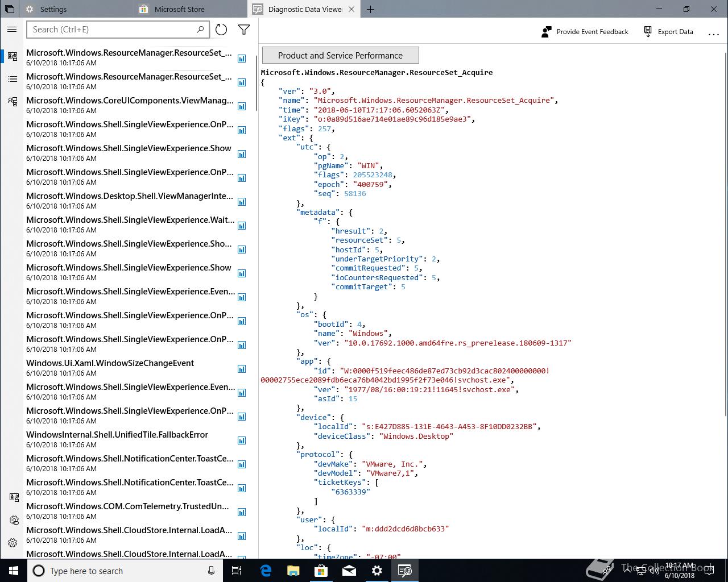Screen dimensions: 728x582
Task: Click the "Windows.Desktop" deviceClass value
Action: pyautogui.click(x=416, y=436)
